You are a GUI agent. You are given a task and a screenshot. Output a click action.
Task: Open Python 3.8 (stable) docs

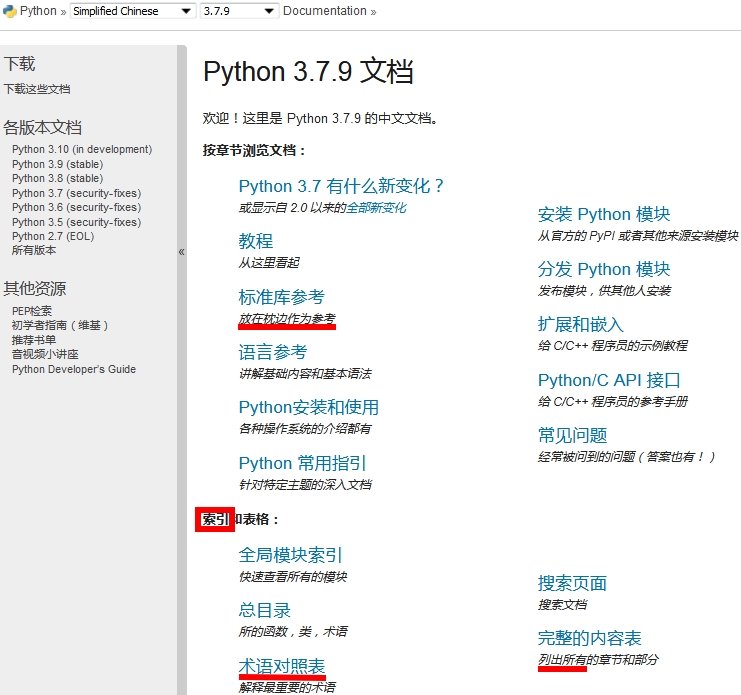pos(58,178)
